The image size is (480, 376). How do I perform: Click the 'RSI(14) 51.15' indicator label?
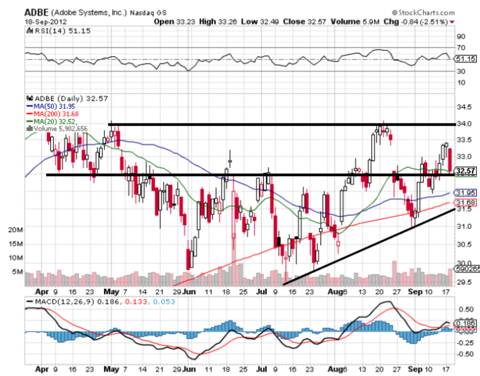tap(62, 31)
